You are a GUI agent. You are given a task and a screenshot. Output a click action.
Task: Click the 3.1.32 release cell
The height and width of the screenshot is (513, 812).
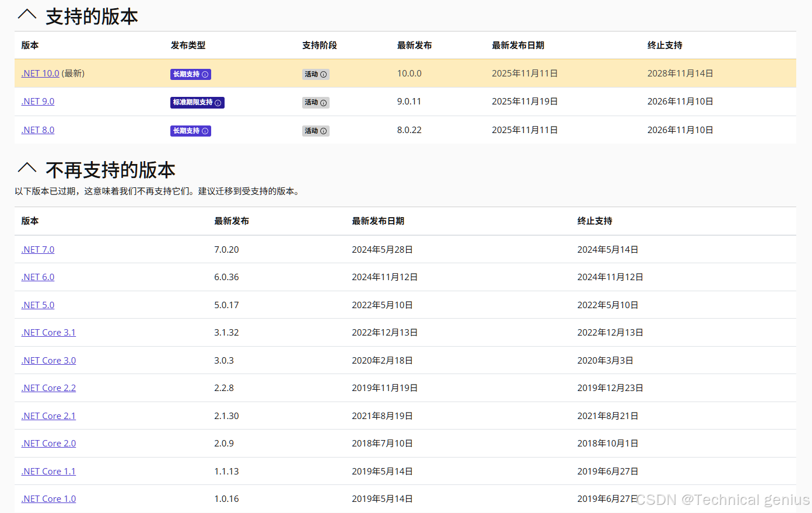(226, 333)
